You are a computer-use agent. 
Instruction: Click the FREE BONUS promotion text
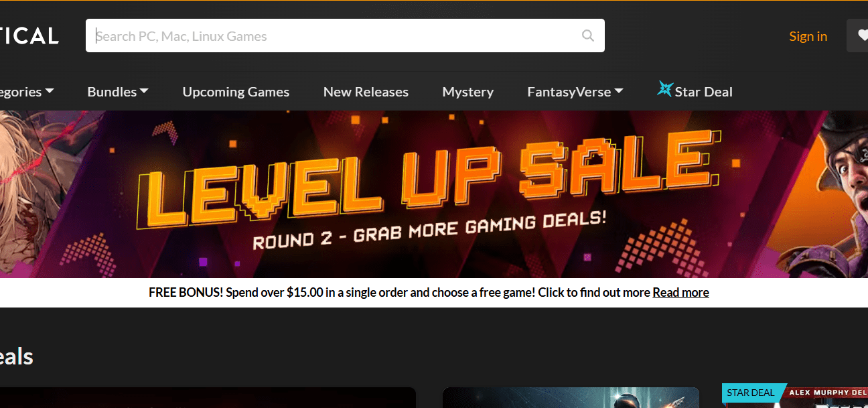coord(400,292)
